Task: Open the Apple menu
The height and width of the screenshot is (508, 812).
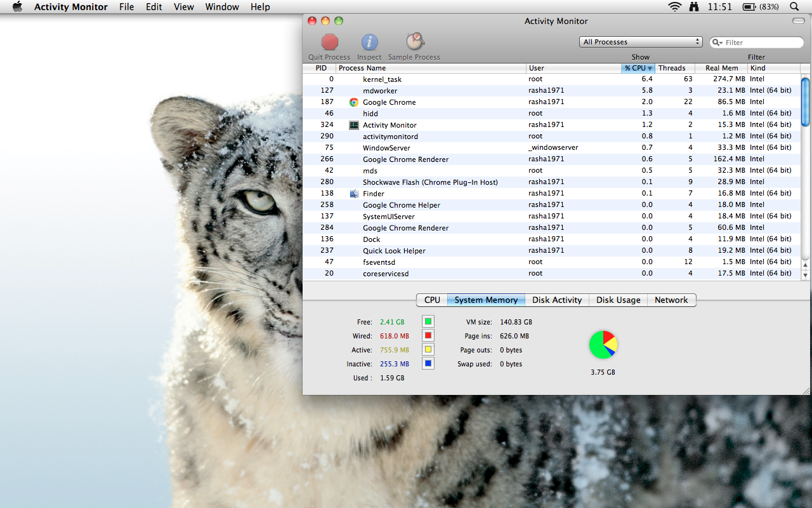Action: [x=17, y=7]
